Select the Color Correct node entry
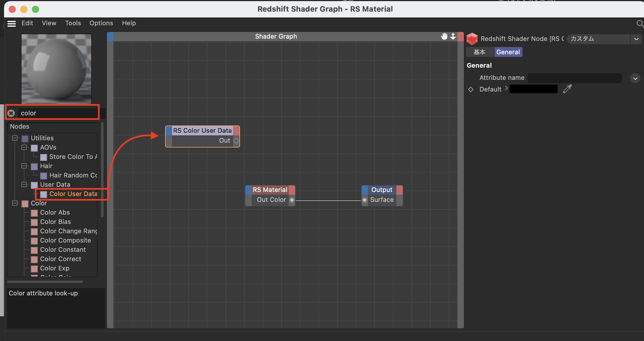This screenshot has width=644, height=341. click(x=61, y=259)
